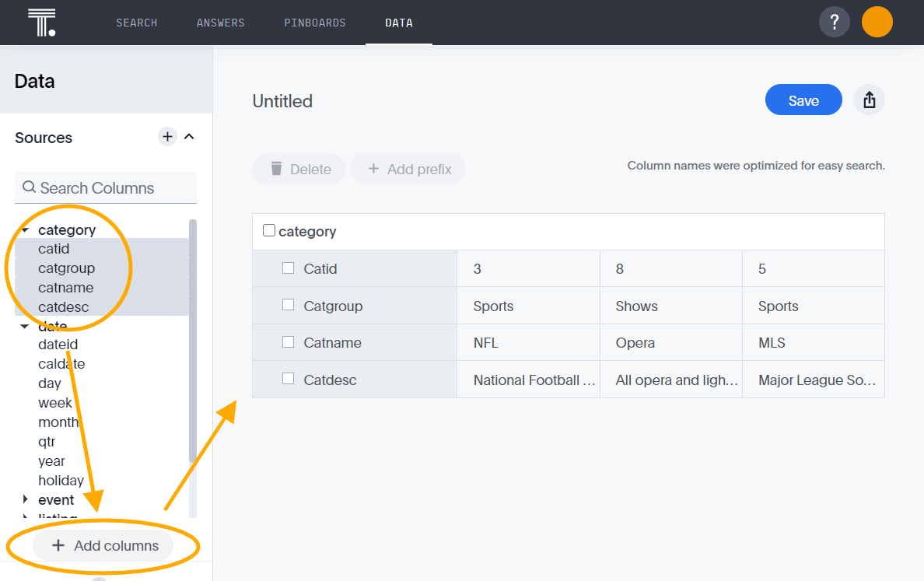
Task: Click the trash Delete button
Action: coord(299,169)
